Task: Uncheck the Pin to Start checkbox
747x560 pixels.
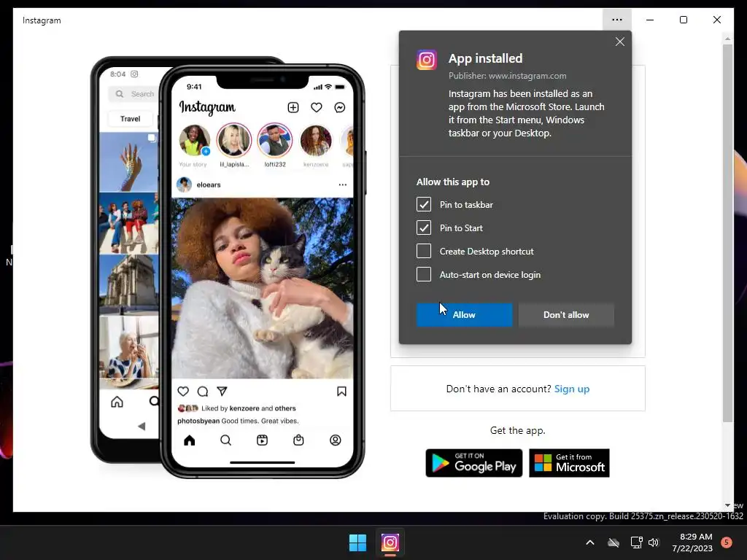Action: (x=424, y=227)
